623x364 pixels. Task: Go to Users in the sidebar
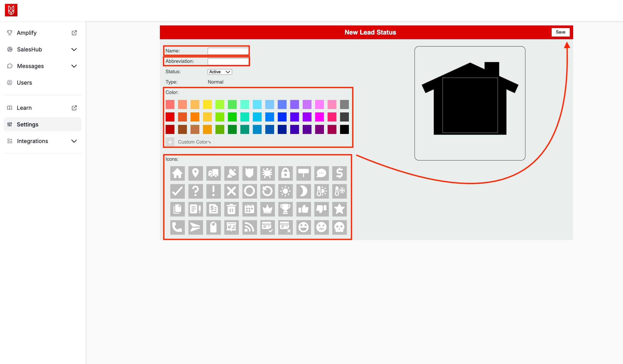click(43, 83)
